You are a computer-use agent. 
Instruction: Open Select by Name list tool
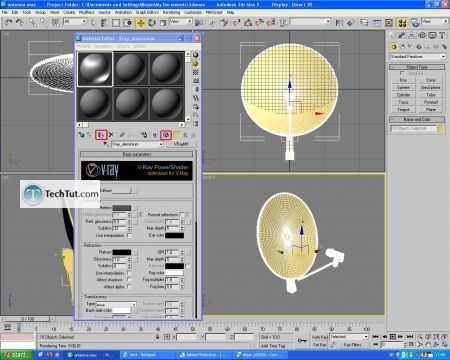pyautogui.click(x=104, y=23)
